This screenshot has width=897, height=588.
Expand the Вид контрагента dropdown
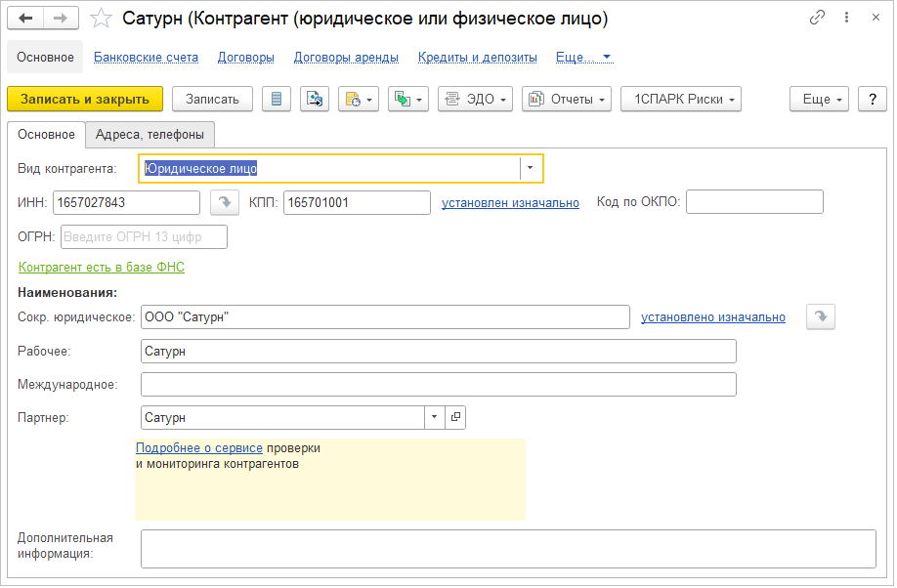531,168
